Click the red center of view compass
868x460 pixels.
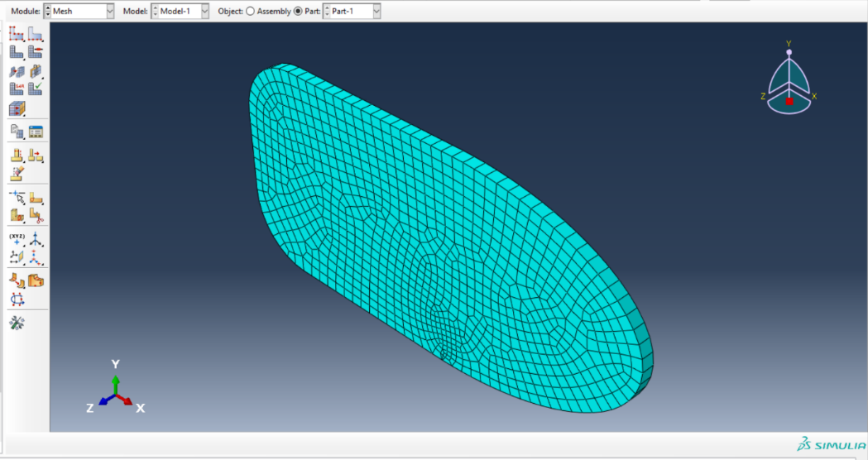[789, 101]
